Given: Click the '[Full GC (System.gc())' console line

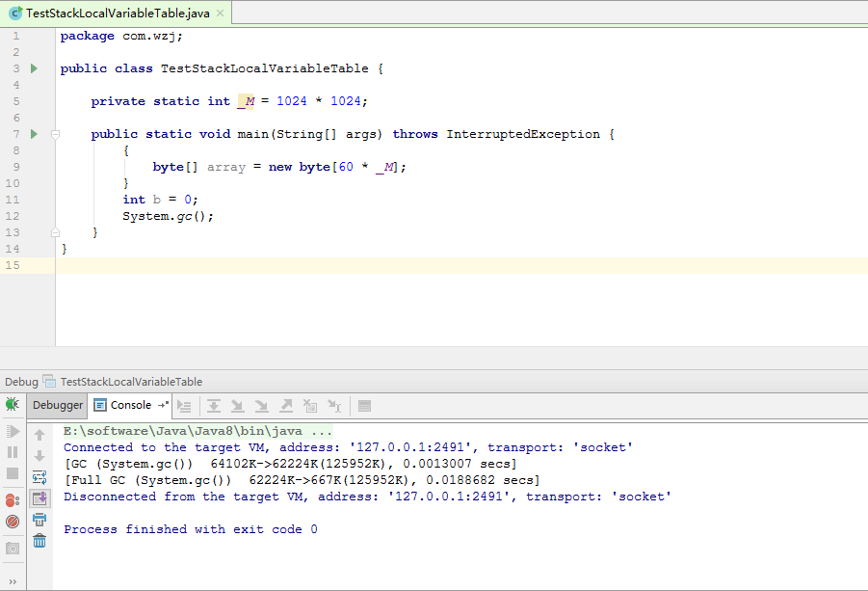Looking at the screenshot, I should [302, 480].
